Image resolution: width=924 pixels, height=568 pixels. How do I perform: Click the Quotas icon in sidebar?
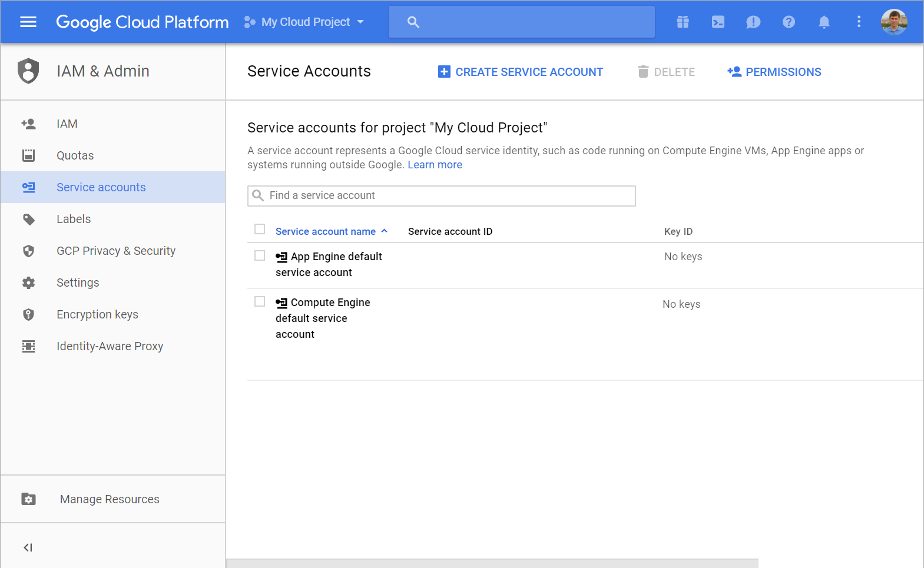[28, 155]
